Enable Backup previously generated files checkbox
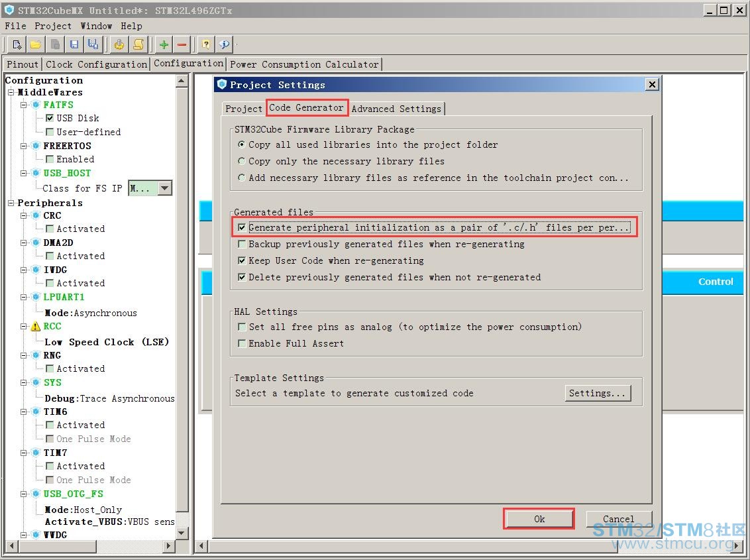 click(x=242, y=244)
